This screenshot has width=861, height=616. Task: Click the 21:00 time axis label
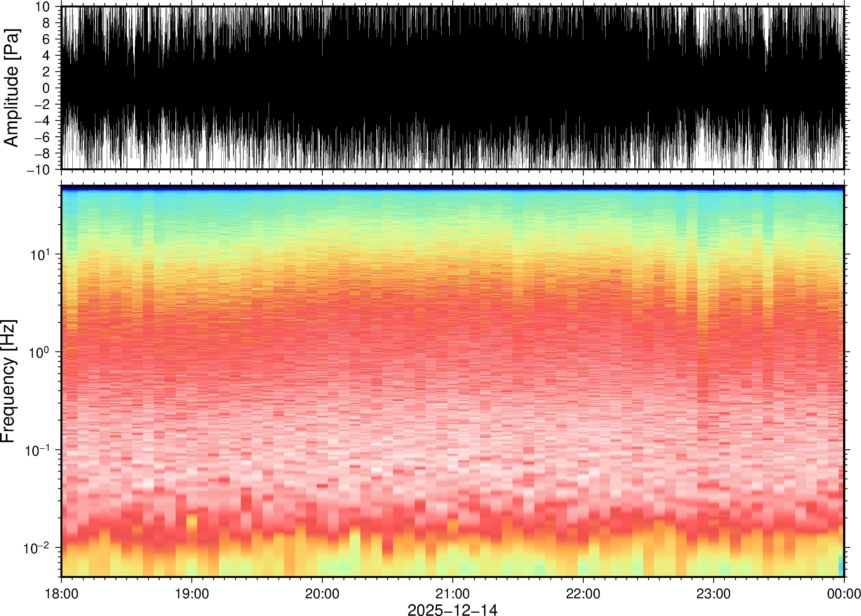click(452, 594)
